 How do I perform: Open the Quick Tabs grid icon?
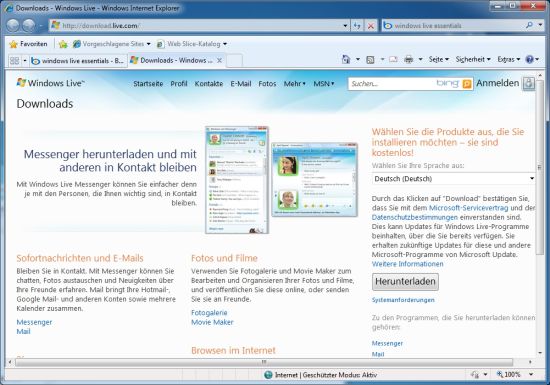pyautogui.click(x=14, y=61)
